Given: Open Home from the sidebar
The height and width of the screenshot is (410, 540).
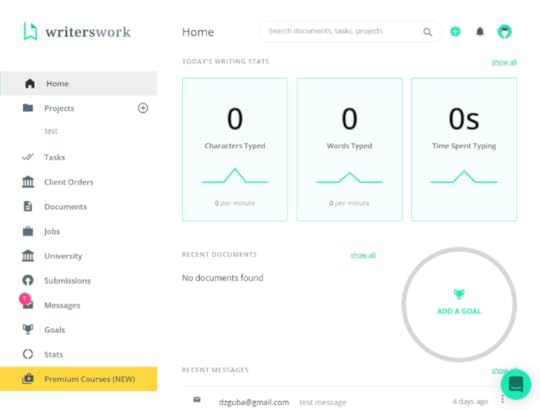Looking at the screenshot, I should pos(79,83).
